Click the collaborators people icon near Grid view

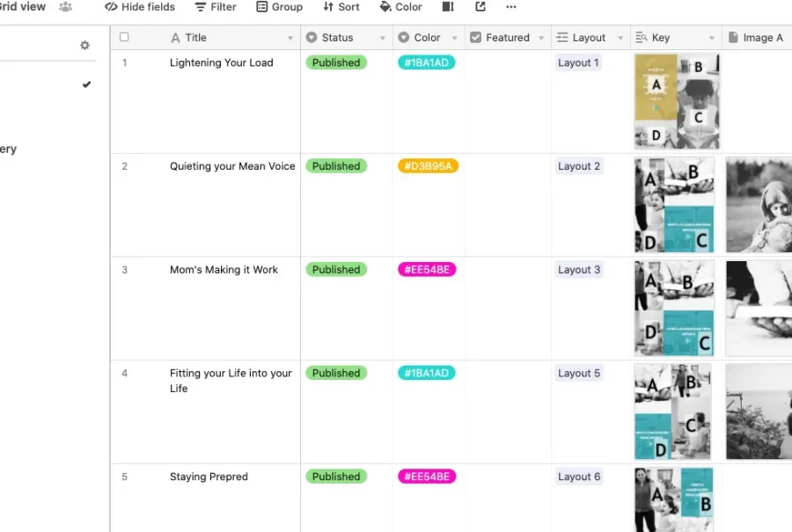(66, 7)
